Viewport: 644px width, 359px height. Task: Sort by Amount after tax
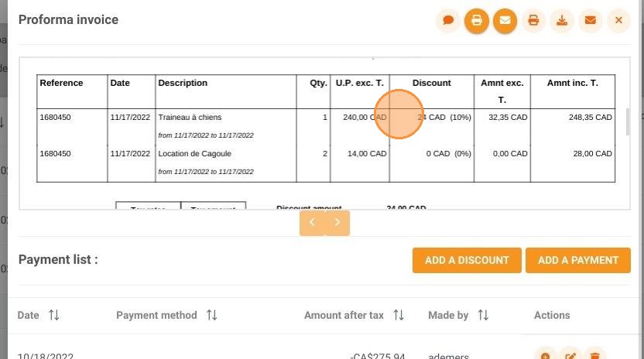[x=399, y=315]
